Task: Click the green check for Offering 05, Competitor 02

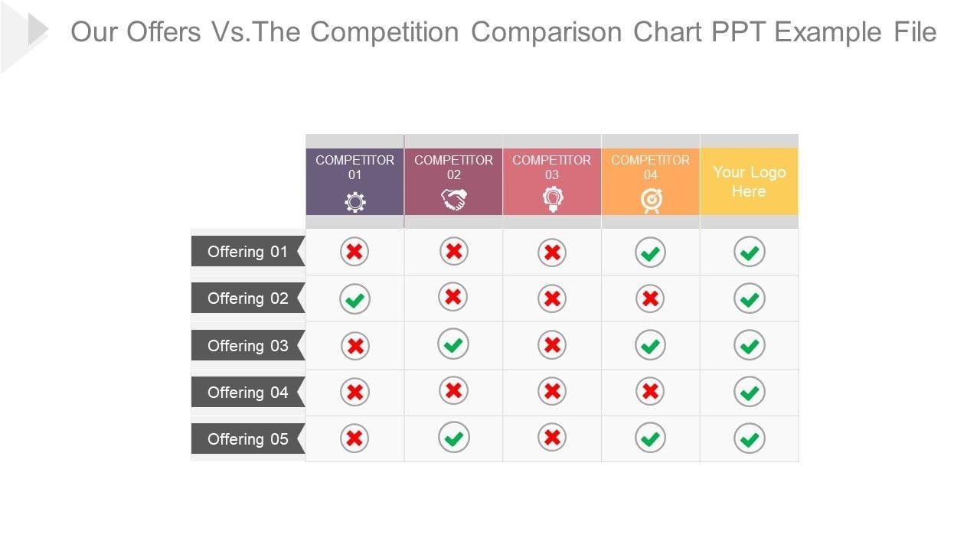Action: (x=453, y=438)
